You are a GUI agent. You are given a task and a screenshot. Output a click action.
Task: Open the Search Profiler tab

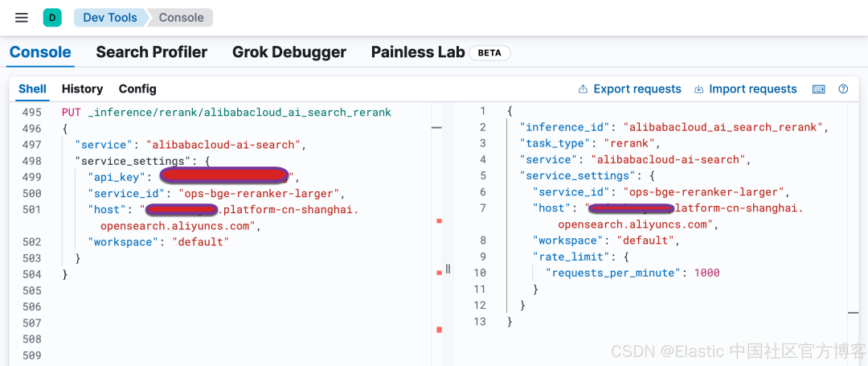coord(152,52)
